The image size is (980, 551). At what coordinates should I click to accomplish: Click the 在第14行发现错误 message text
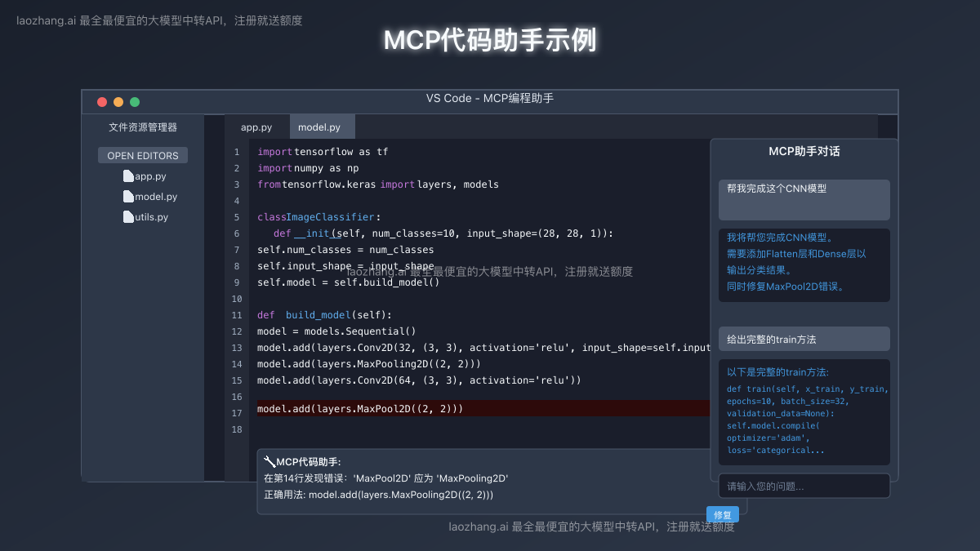(385, 478)
